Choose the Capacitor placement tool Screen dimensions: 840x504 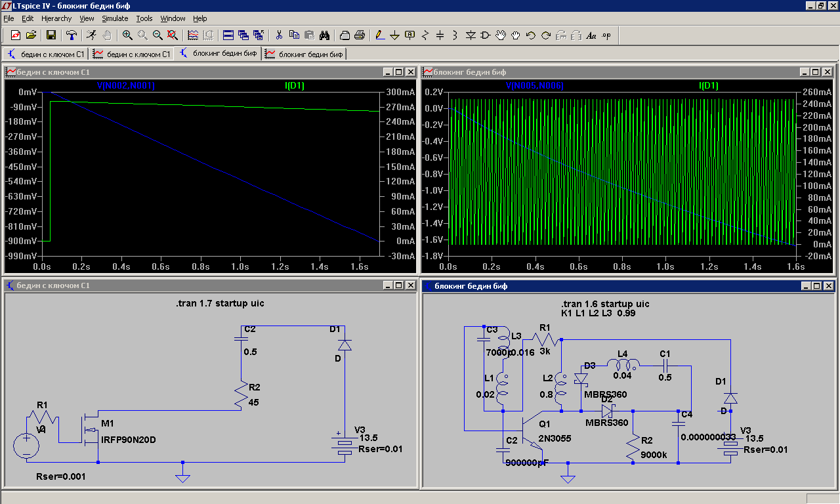pyautogui.click(x=440, y=35)
